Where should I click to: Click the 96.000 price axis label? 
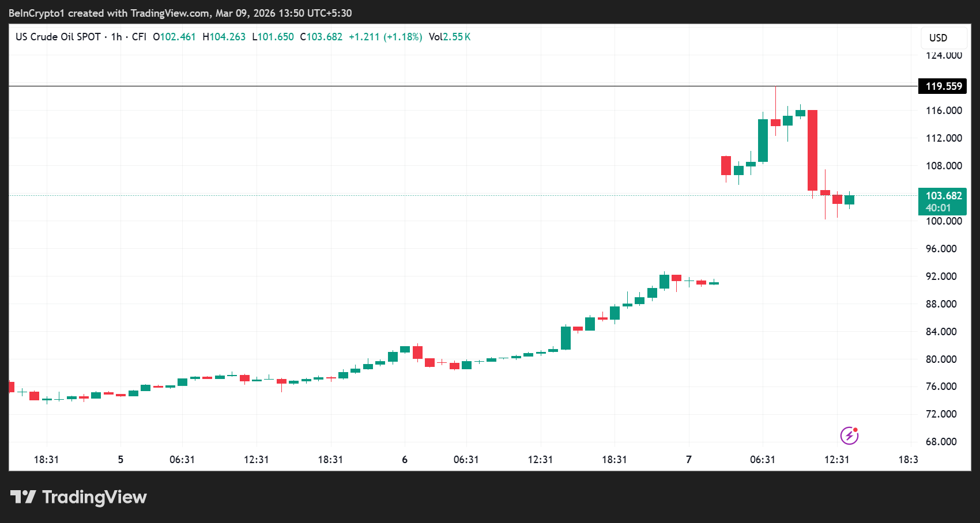pyautogui.click(x=941, y=249)
